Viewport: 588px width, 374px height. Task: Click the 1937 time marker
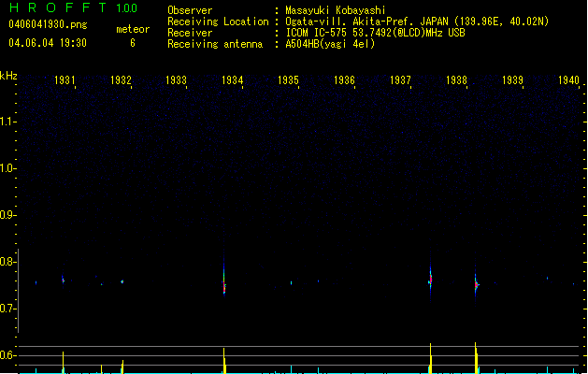point(400,80)
